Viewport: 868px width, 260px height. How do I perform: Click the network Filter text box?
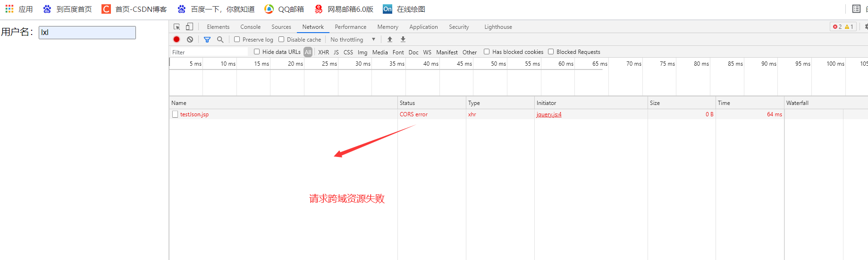point(209,52)
